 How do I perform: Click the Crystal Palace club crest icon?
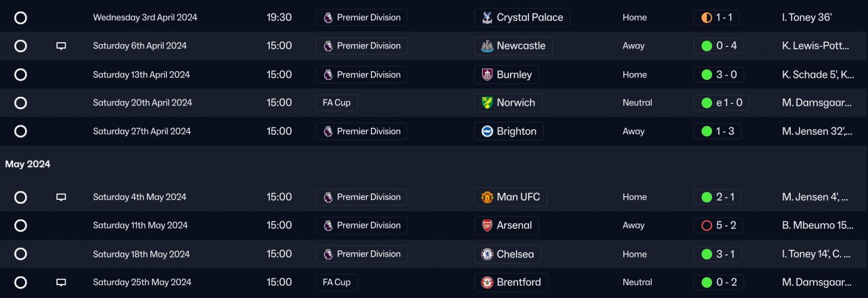pyautogui.click(x=486, y=18)
